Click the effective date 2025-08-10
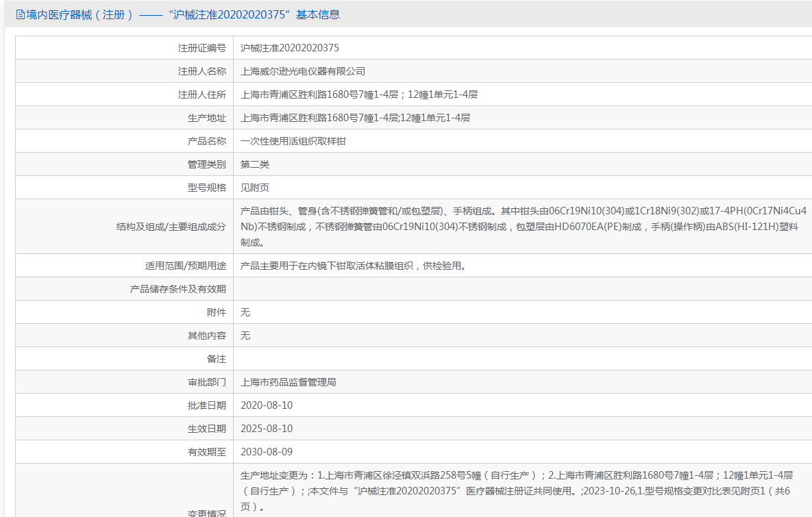This screenshot has width=812, height=517. click(x=267, y=429)
